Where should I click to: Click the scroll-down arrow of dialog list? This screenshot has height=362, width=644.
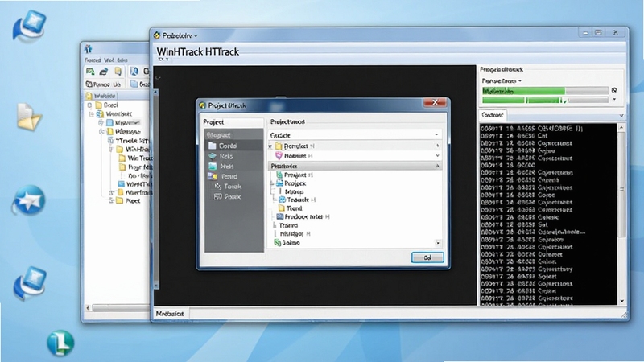pos(438,243)
